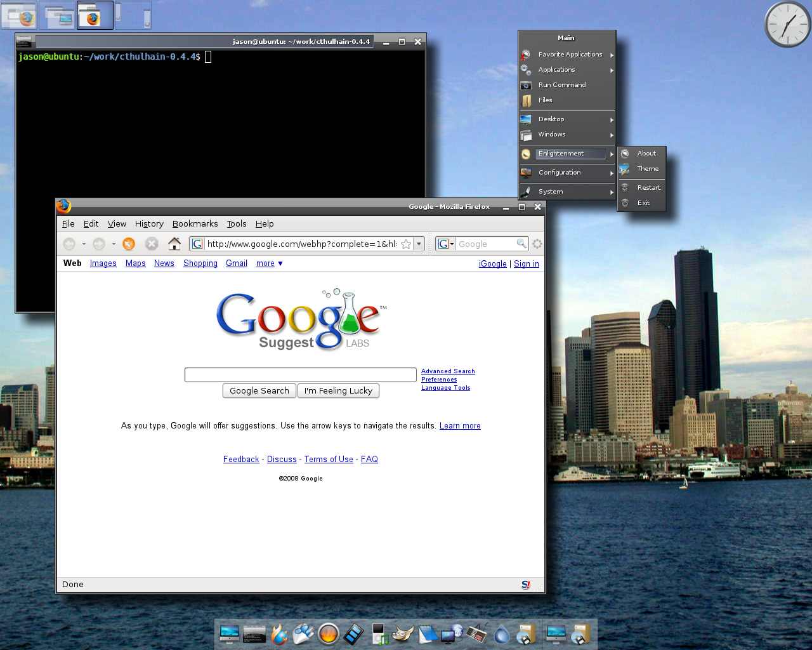Open the first monitor icon in the dock
The height and width of the screenshot is (650, 812).
tap(229, 633)
